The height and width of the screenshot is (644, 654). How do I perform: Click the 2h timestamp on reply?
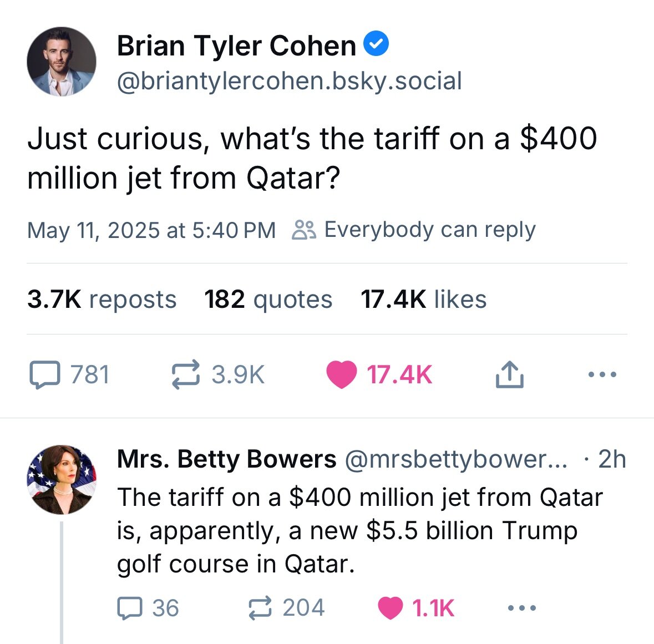[612, 459]
